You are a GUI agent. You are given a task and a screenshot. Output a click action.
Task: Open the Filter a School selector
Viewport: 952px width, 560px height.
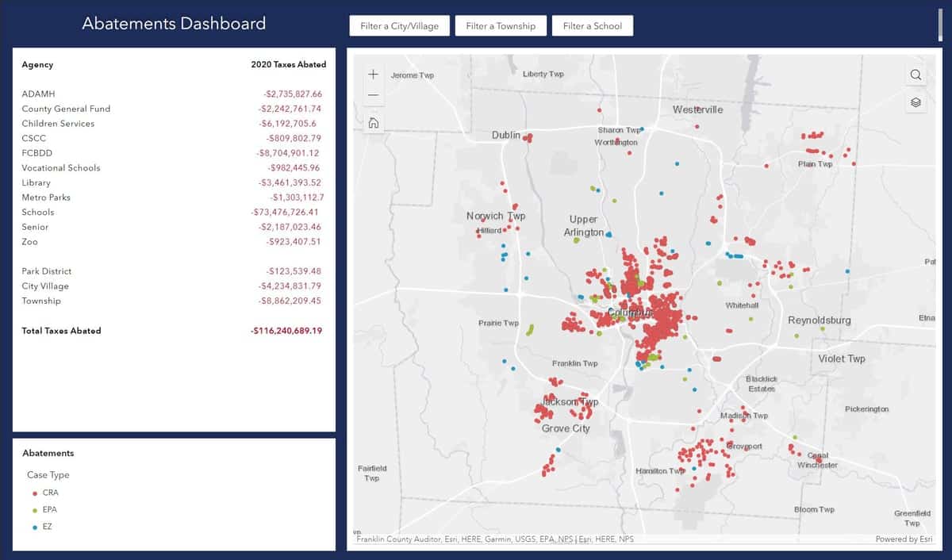pos(592,26)
